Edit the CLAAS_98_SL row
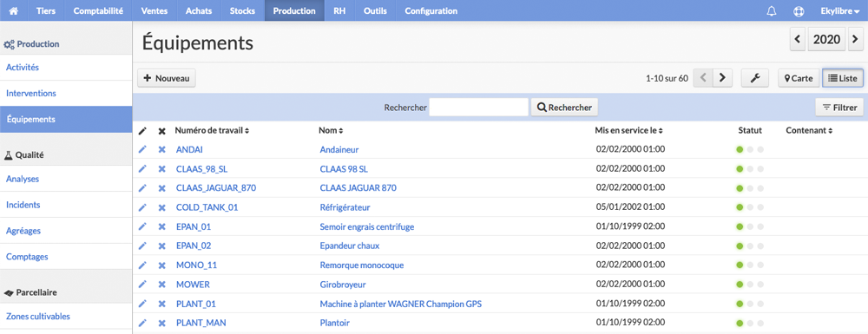 [143, 168]
